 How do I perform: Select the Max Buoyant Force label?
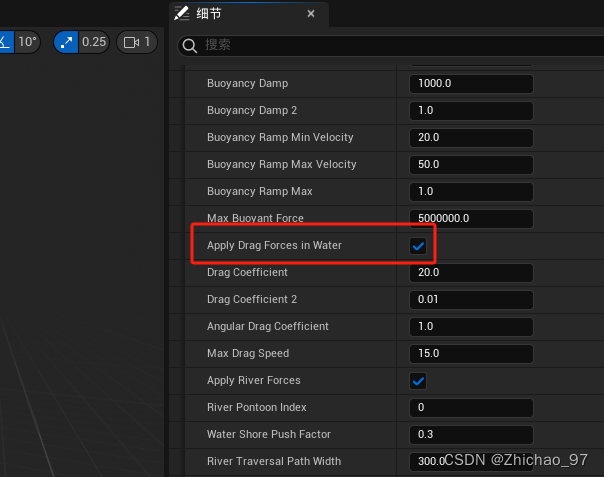coord(255,218)
